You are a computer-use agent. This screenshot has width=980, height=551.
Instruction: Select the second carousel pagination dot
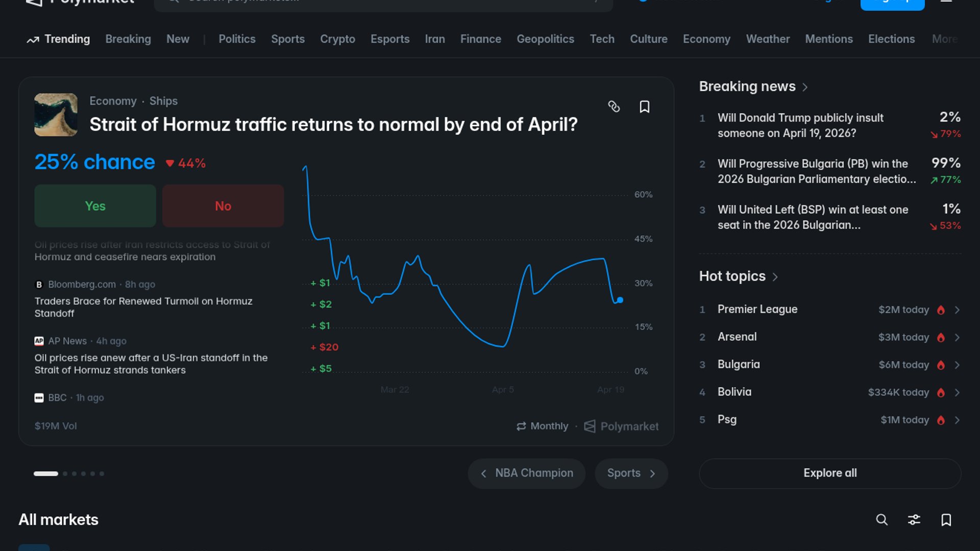(x=65, y=473)
